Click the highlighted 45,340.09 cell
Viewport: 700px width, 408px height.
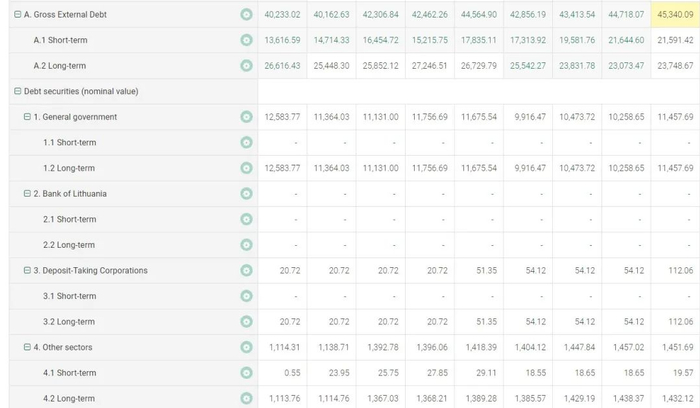tap(674, 15)
